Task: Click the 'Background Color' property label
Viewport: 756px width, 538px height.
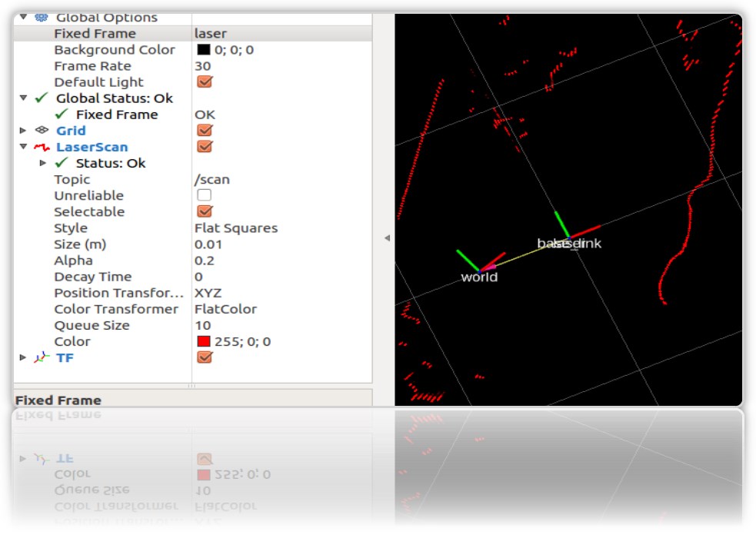Action: pos(115,50)
